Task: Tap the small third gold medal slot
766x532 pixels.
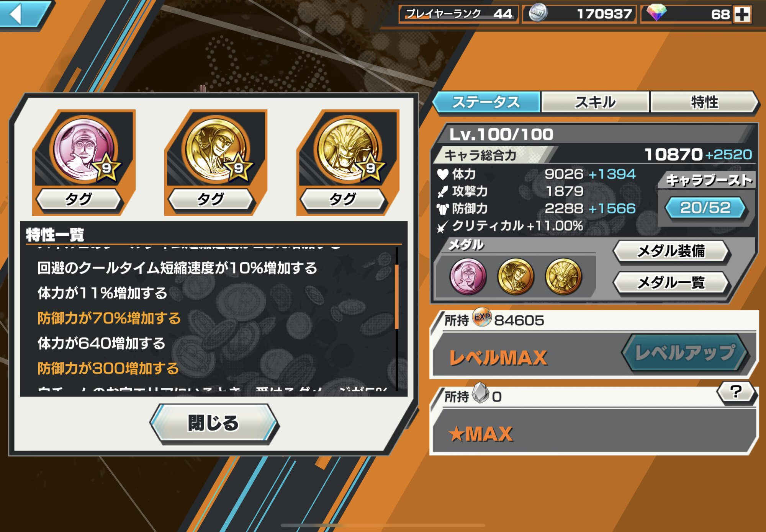Action: coord(563,276)
